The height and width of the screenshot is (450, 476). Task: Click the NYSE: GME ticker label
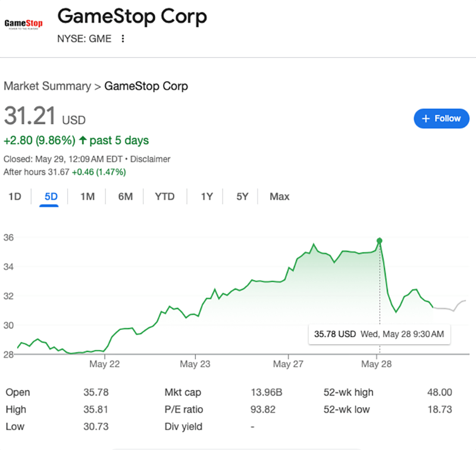pyautogui.click(x=85, y=38)
